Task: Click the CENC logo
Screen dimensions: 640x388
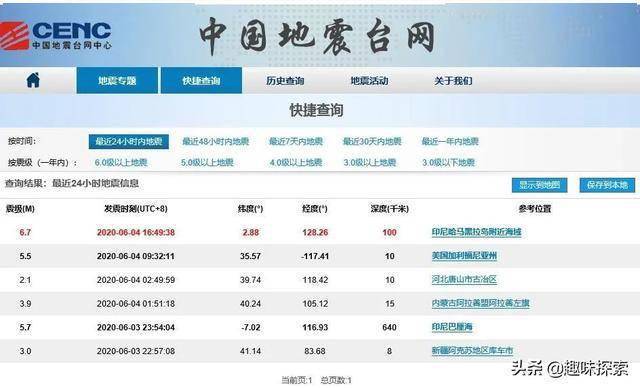Action: [56, 36]
